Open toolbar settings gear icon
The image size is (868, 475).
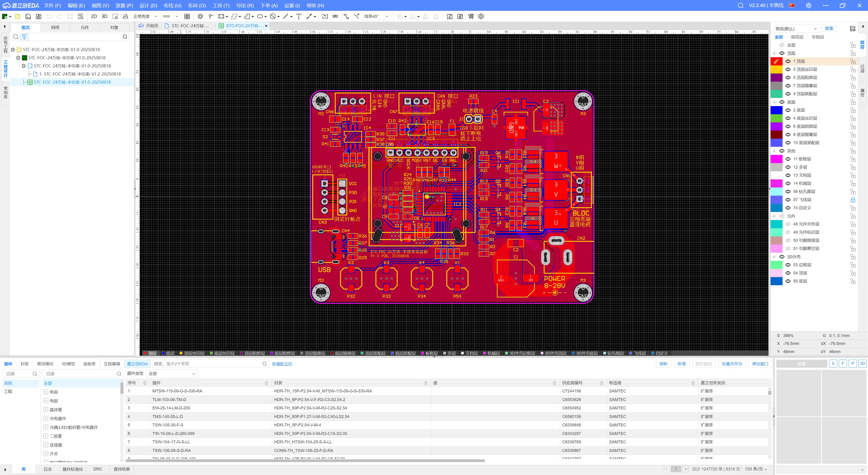481,16
